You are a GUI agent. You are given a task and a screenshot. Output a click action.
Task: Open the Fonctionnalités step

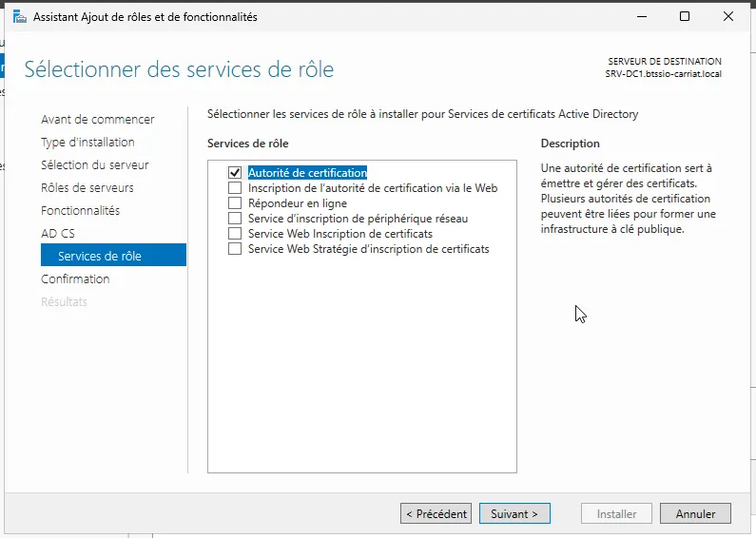click(x=80, y=211)
